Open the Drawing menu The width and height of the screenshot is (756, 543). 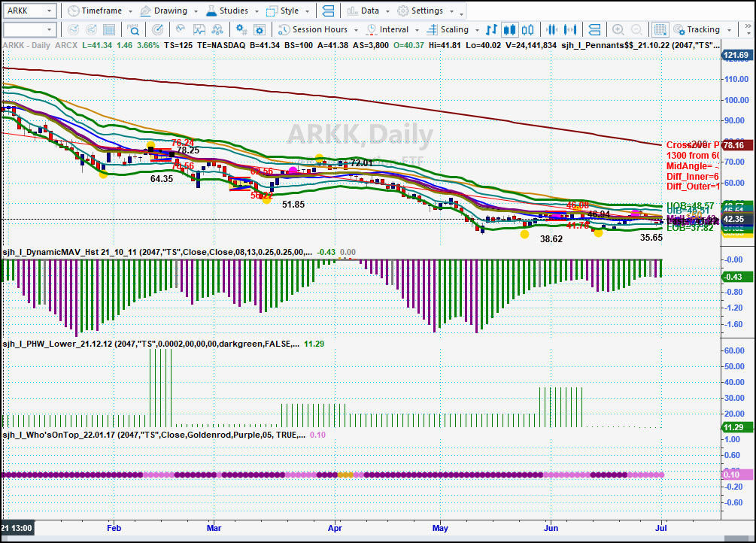169,11
